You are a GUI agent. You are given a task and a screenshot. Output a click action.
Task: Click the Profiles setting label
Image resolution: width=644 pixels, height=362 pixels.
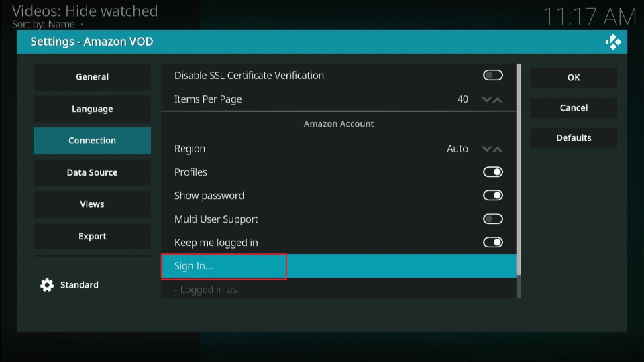pos(191,172)
